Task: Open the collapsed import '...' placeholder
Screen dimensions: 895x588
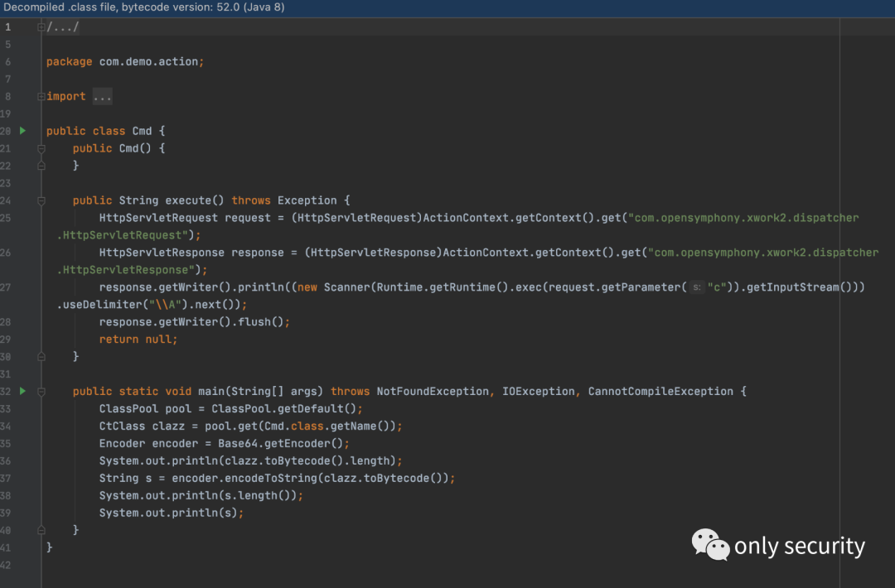Action: coord(102,96)
